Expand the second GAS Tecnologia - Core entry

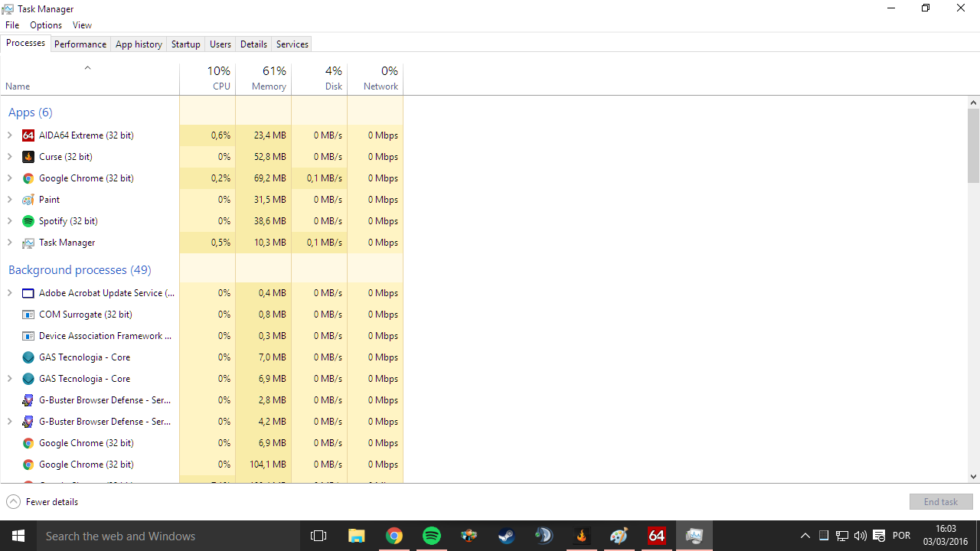(x=10, y=379)
